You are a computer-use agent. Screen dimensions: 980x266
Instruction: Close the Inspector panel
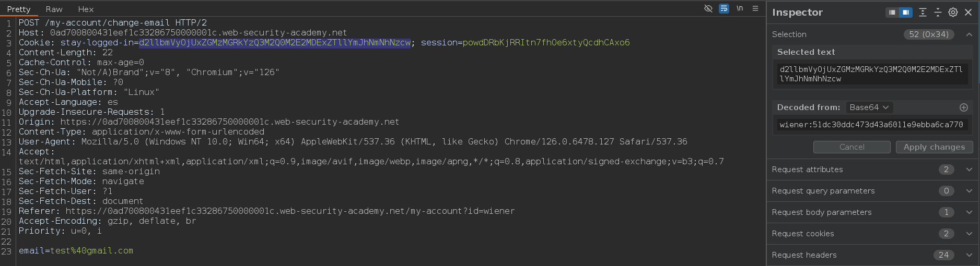(x=969, y=12)
